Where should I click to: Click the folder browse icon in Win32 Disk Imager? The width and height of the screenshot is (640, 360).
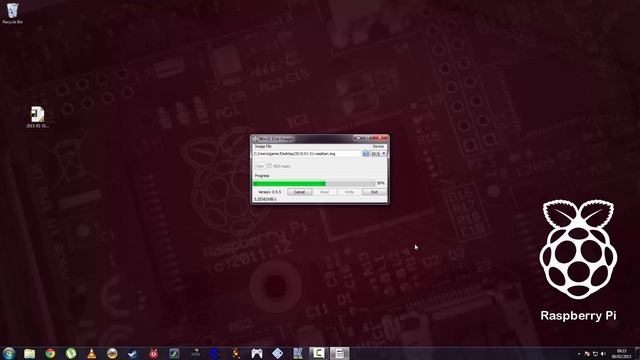click(366, 153)
